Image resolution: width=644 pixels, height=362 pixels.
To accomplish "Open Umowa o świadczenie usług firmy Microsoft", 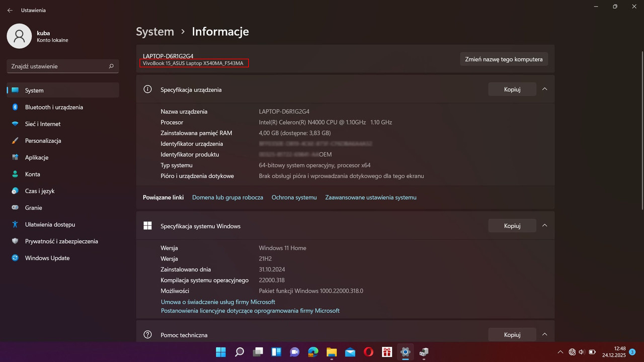I will 218,302.
